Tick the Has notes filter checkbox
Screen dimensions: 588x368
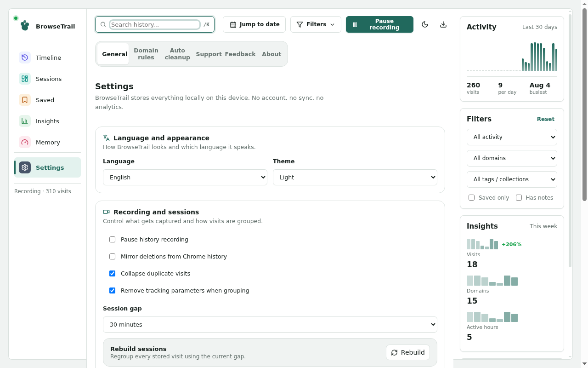tap(519, 197)
